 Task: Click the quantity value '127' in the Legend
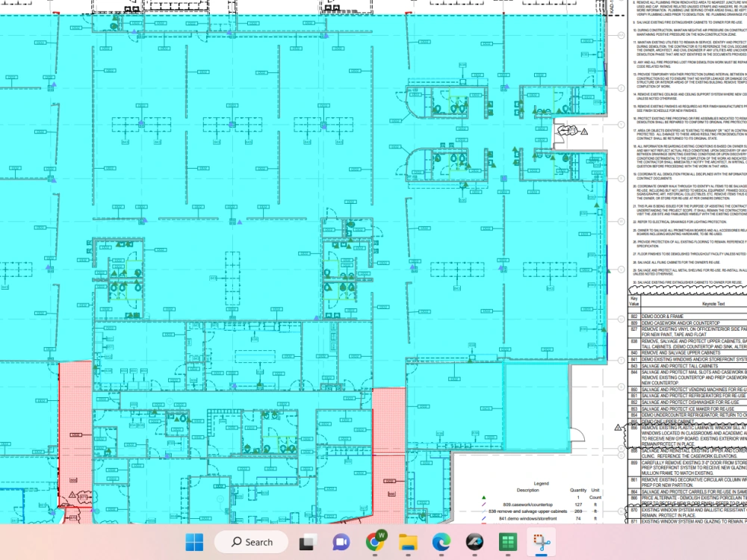pos(578,504)
